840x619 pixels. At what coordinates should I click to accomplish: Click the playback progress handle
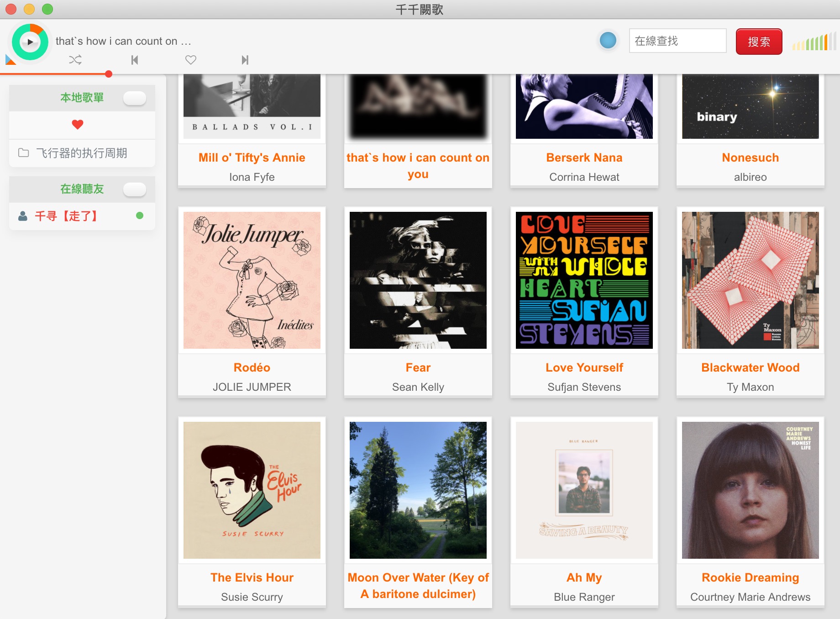click(x=109, y=74)
